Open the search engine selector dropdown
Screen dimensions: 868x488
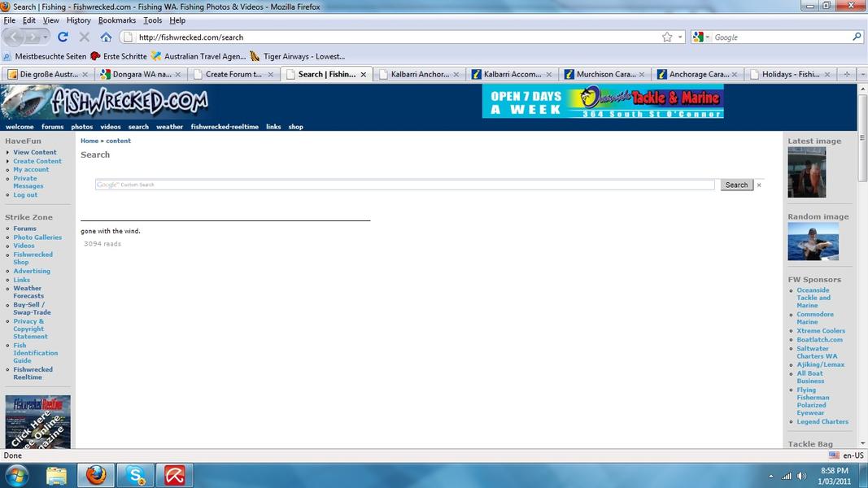click(x=701, y=37)
